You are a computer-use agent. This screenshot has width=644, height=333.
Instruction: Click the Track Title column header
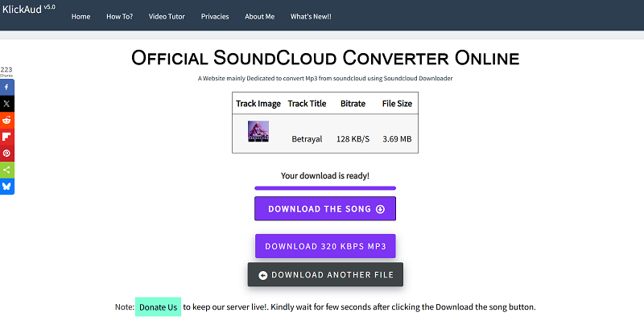click(307, 104)
